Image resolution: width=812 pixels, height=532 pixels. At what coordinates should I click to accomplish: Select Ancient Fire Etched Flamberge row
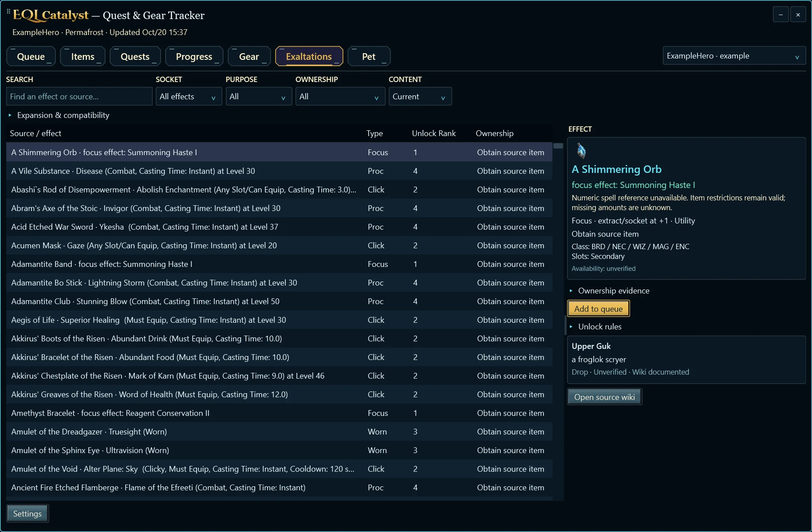point(279,487)
